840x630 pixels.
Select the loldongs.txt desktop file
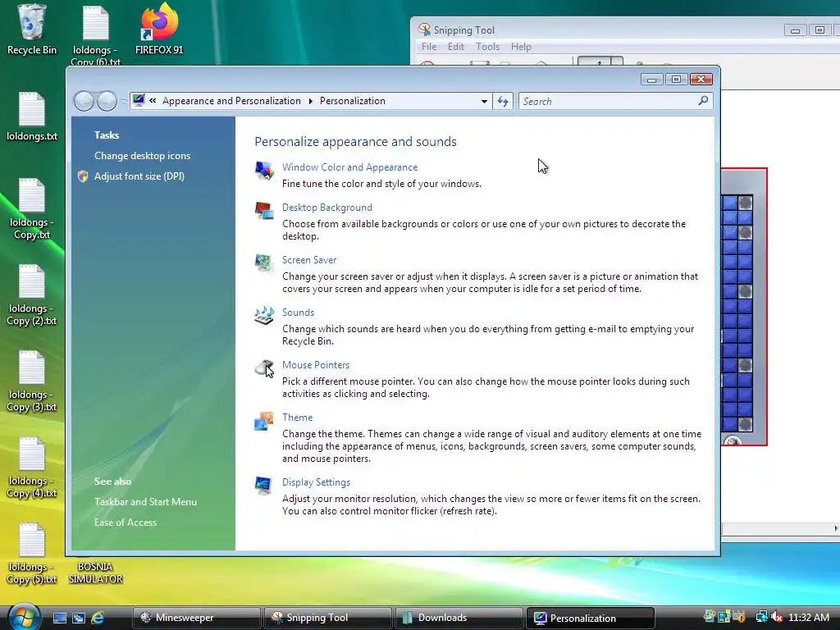point(32,116)
